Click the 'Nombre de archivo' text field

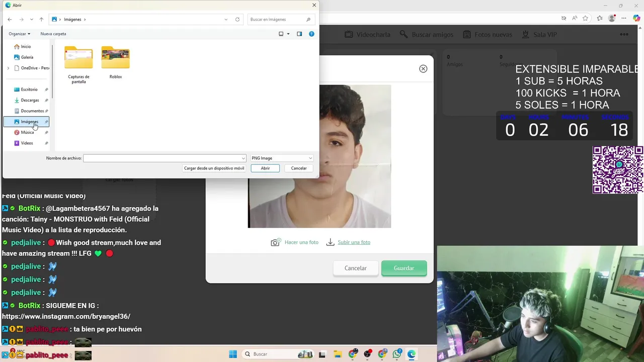(x=162, y=158)
